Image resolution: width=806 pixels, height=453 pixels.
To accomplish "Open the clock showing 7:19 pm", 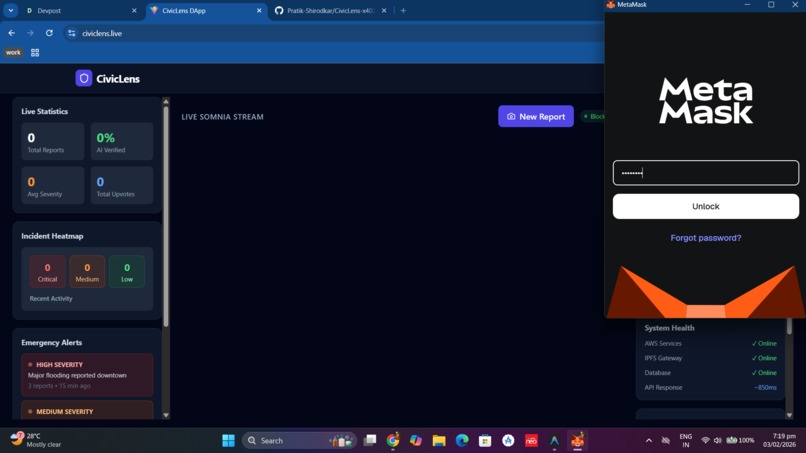I will point(780,441).
